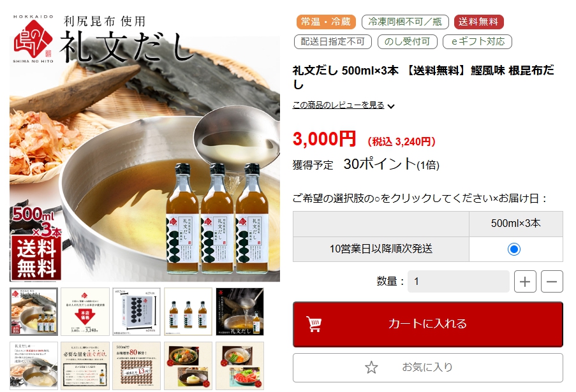Select the 本店価格 red arrow thumbnail

[x=85, y=312]
